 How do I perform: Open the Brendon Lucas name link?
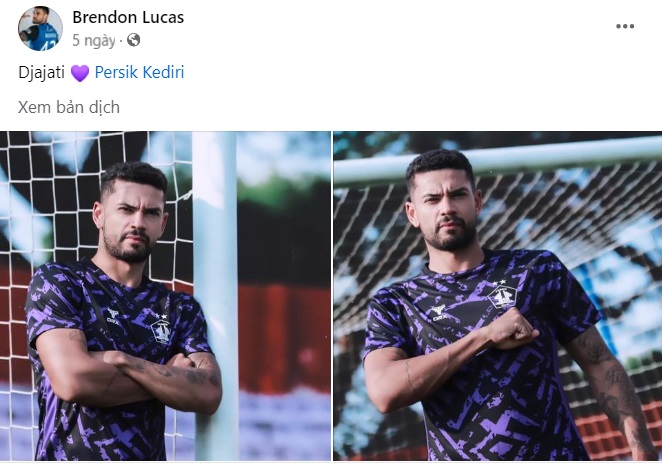point(128,17)
